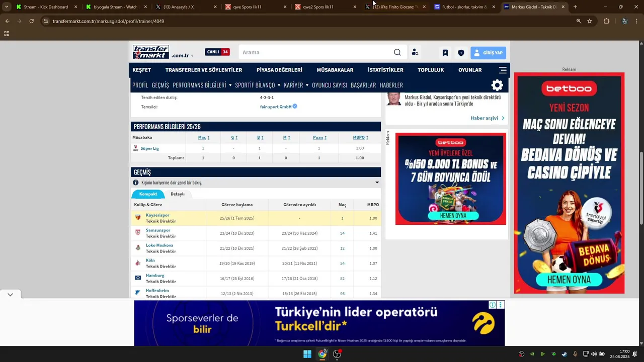Click Hemen Oyna on side betboo ad
This screenshot has width=644, height=362.
point(569,280)
